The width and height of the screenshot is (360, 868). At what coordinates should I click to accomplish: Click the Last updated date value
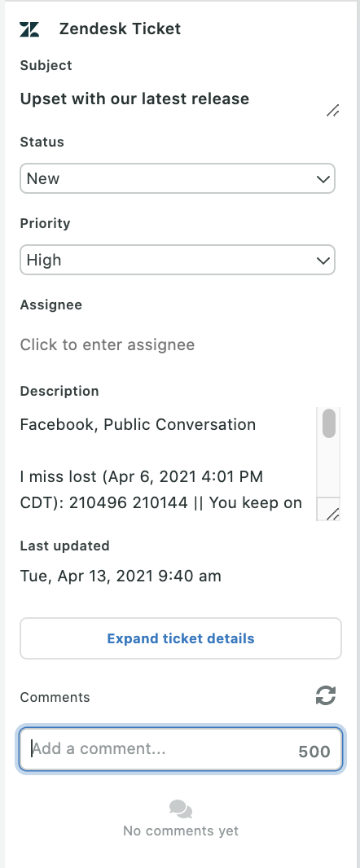point(121,576)
